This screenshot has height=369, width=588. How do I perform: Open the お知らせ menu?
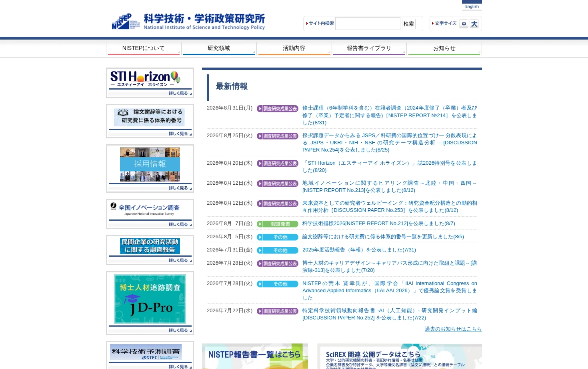(x=444, y=48)
